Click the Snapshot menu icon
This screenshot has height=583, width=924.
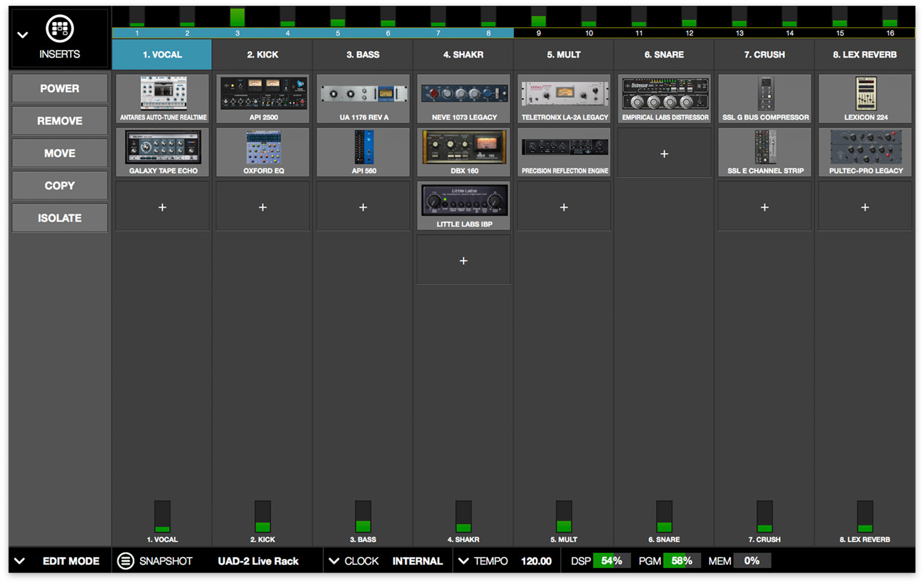coord(126,561)
